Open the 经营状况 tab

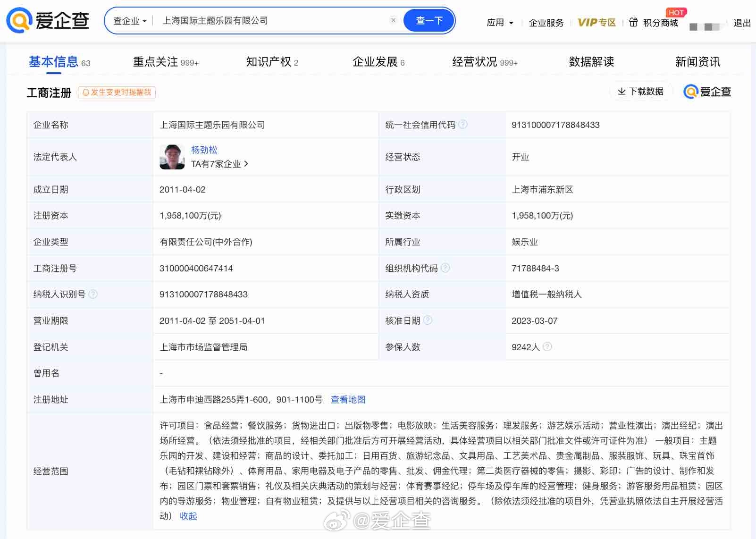point(485,62)
